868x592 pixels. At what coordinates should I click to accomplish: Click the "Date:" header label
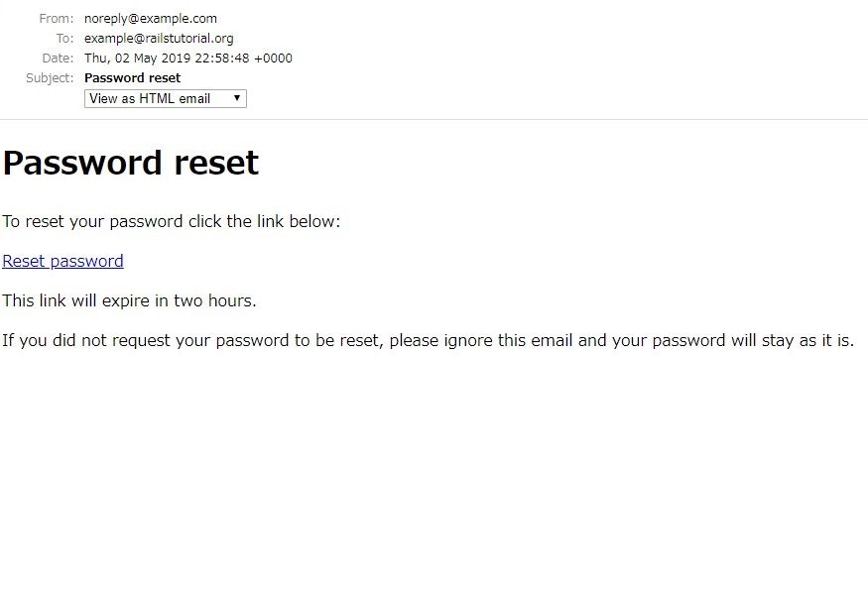tap(58, 58)
